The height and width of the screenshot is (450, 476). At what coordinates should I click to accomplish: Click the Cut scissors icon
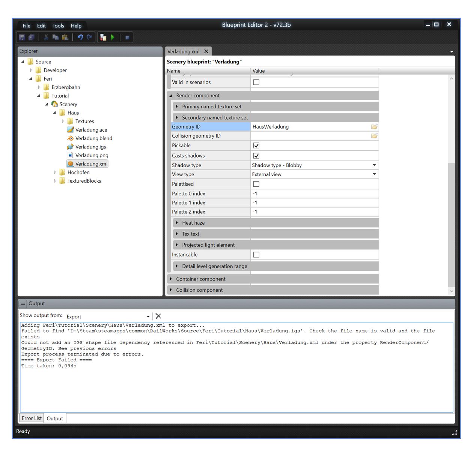46,37
